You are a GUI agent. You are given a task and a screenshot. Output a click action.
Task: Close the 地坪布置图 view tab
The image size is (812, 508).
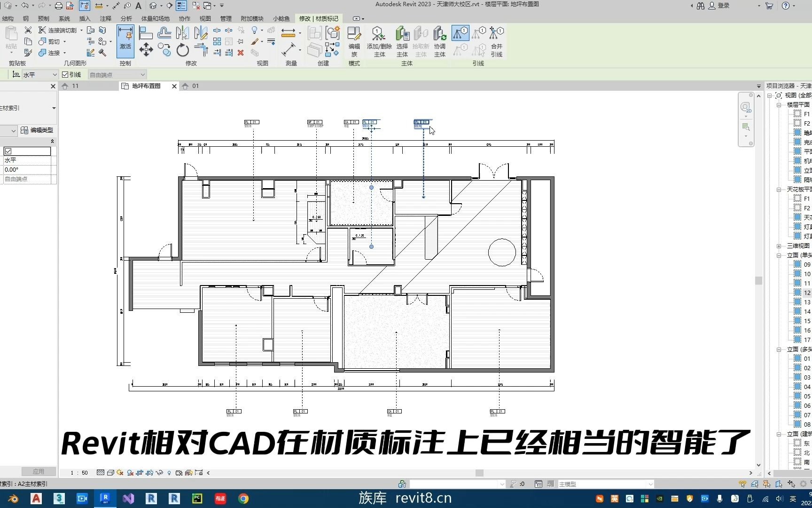174,86
